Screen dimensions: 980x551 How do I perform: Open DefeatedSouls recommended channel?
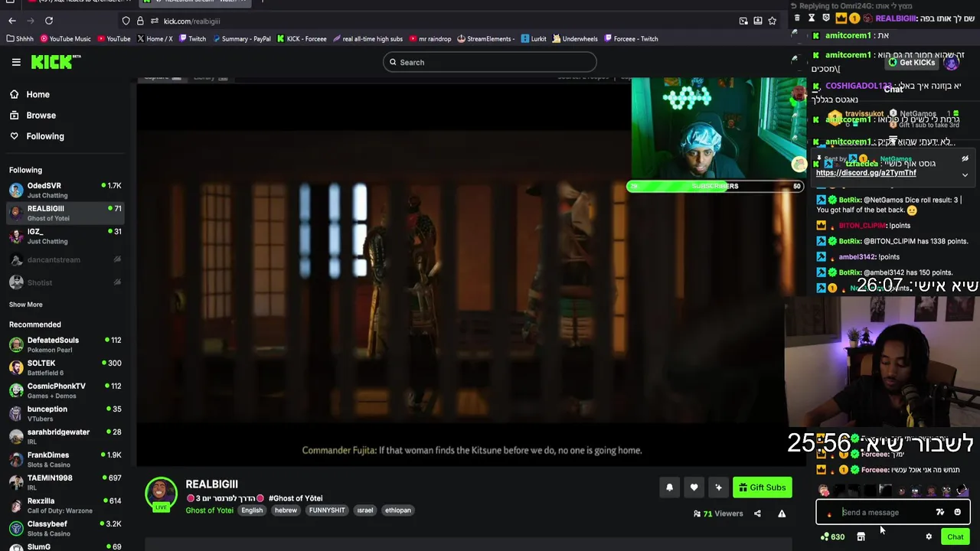pyautogui.click(x=65, y=344)
